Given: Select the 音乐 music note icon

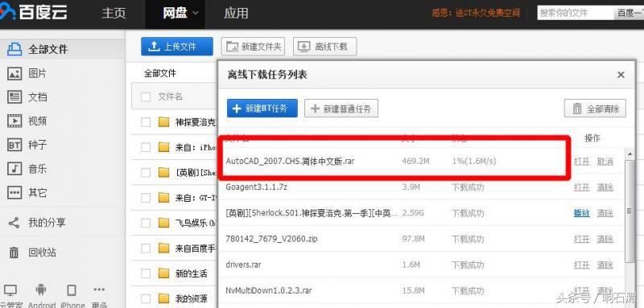Looking at the screenshot, I should (14, 169).
